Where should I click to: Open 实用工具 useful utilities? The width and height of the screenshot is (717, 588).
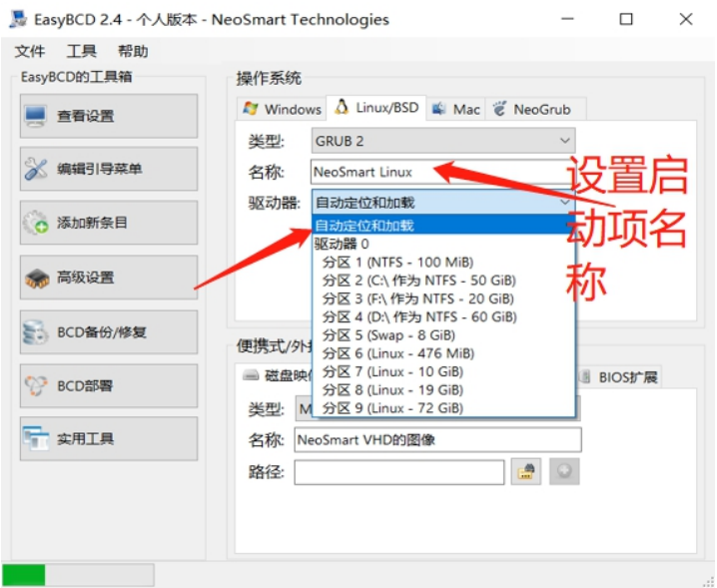click(109, 438)
